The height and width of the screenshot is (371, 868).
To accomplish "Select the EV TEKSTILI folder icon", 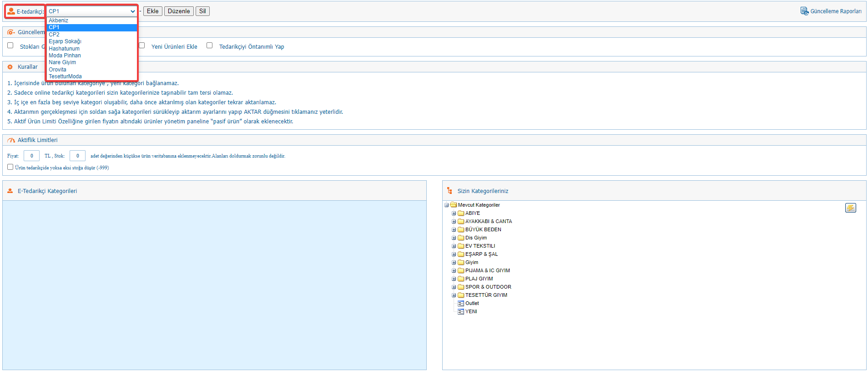I will [461, 246].
